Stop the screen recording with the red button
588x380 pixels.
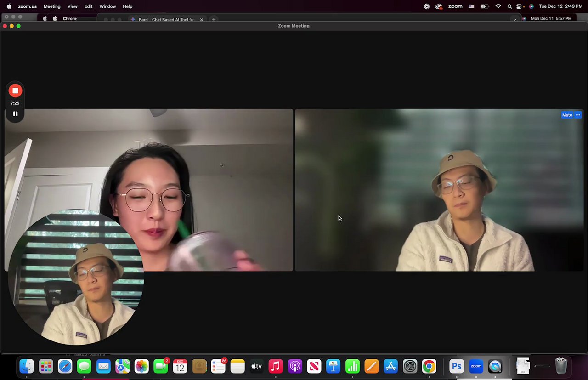point(15,91)
